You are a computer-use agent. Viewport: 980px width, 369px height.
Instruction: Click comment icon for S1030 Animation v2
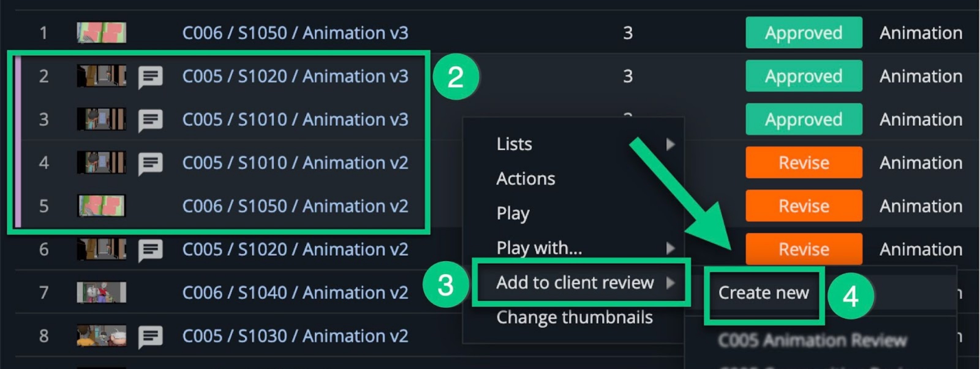151,337
